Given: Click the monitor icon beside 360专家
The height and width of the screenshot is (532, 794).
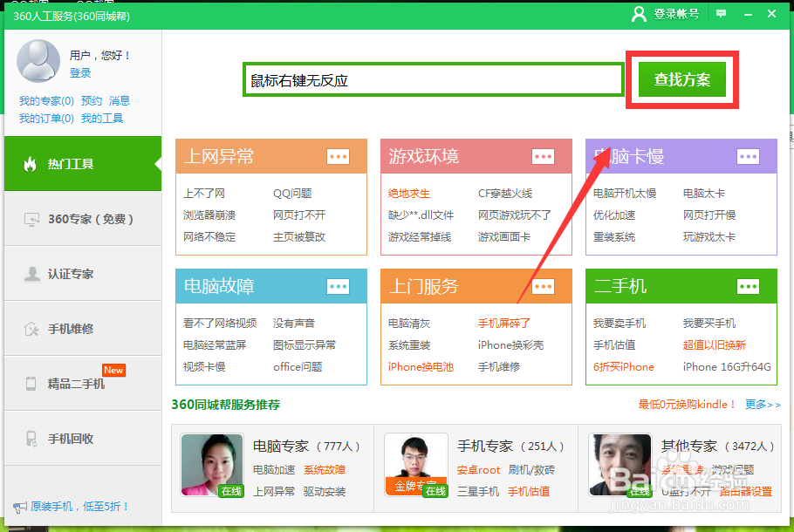Looking at the screenshot, I should pyautogui.click(x=31, y=219).
